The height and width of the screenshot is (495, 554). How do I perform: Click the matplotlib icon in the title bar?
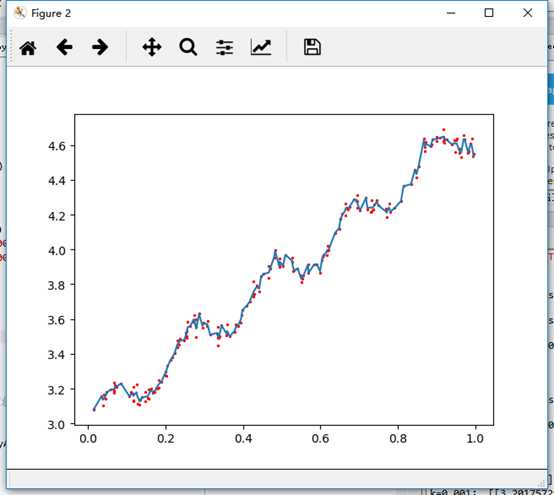(x=20, y=13)
